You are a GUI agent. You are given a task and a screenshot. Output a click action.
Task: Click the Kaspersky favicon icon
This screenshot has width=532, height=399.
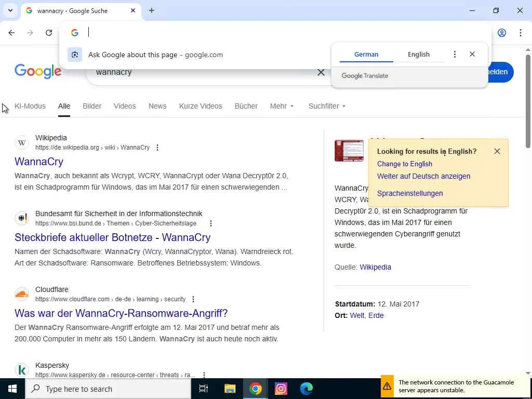[22, 370]
